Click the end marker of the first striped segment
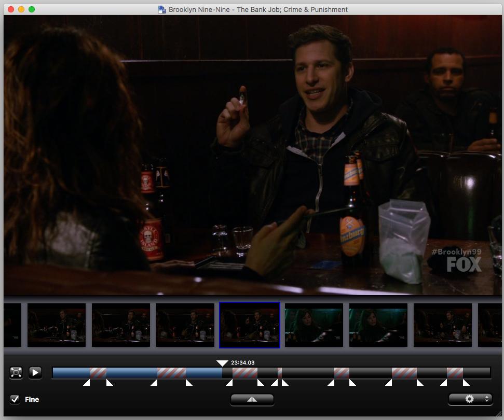Image resolution: width=504 pixels, height=420 pixels. [110, 383]
